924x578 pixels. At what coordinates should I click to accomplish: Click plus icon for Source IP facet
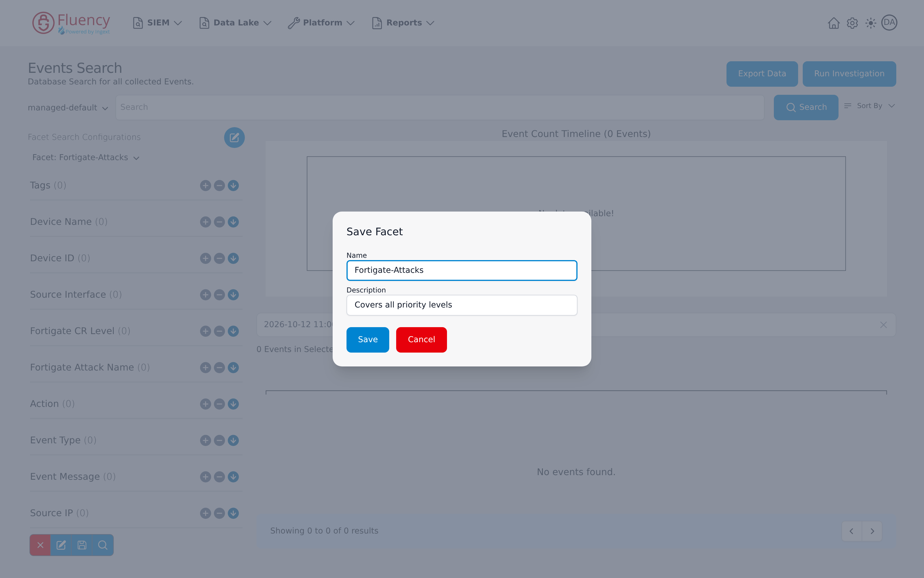click(205, 513)
